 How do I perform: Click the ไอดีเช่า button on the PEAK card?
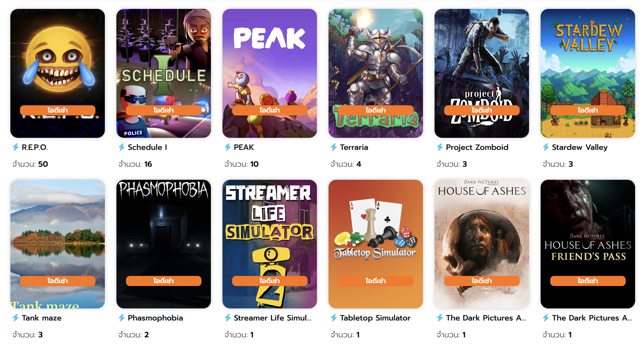269,110
